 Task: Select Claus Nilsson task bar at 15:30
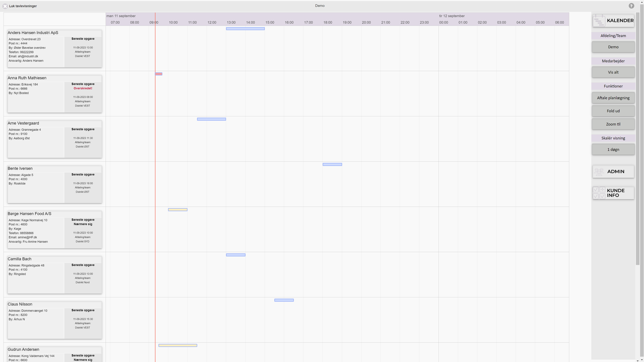click(284, 300)
